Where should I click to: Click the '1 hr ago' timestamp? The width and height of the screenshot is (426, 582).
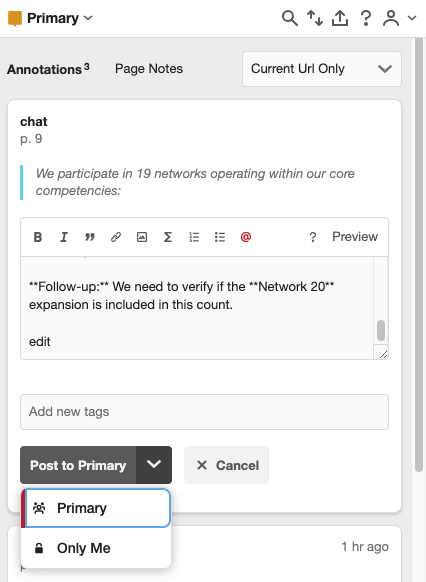(365, 547)
